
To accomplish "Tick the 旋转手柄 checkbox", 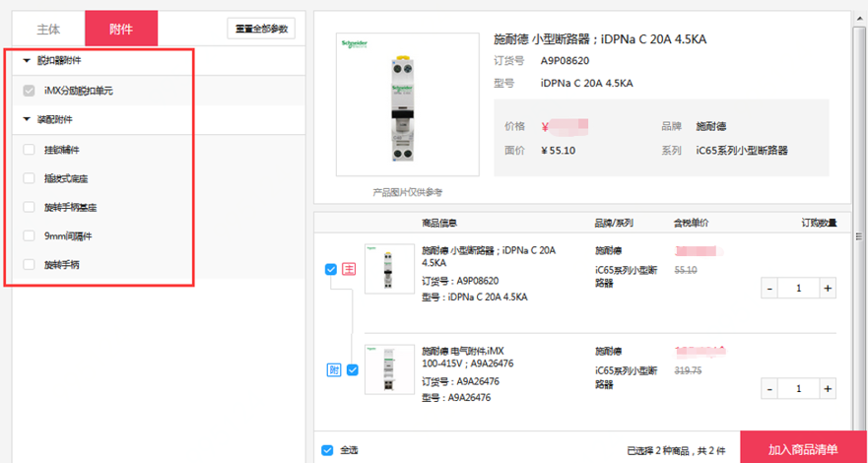I will pyautogui.click(x=29, y=264).
